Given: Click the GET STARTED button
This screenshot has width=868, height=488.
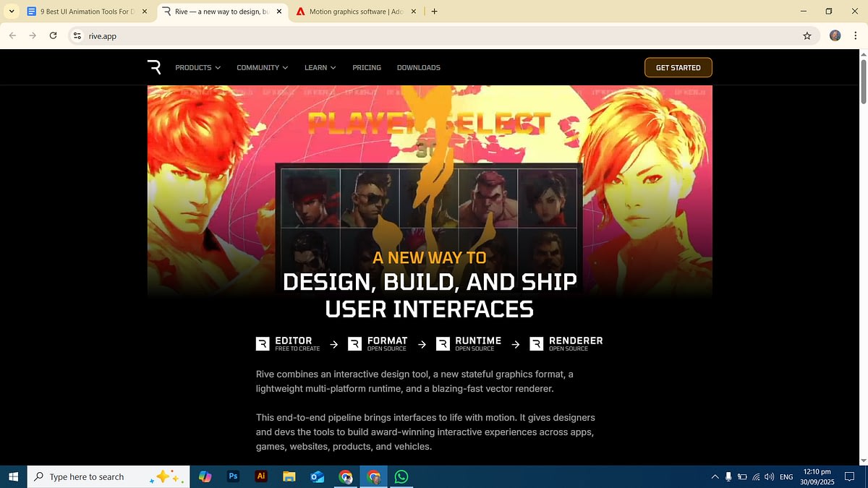Looking at the screenshot, I should [x=678, y=67].
